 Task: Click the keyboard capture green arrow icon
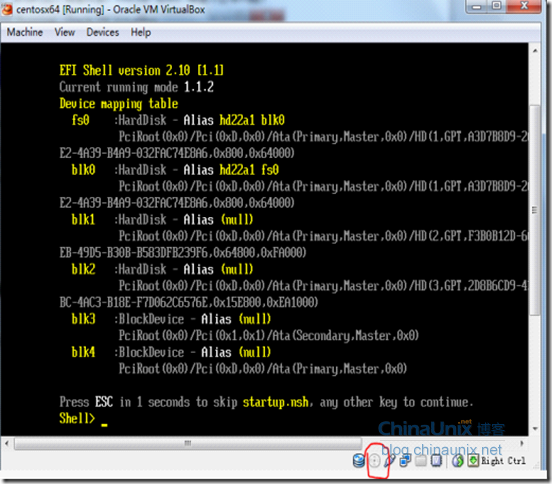pyautogui.click(x=473, y=460)
